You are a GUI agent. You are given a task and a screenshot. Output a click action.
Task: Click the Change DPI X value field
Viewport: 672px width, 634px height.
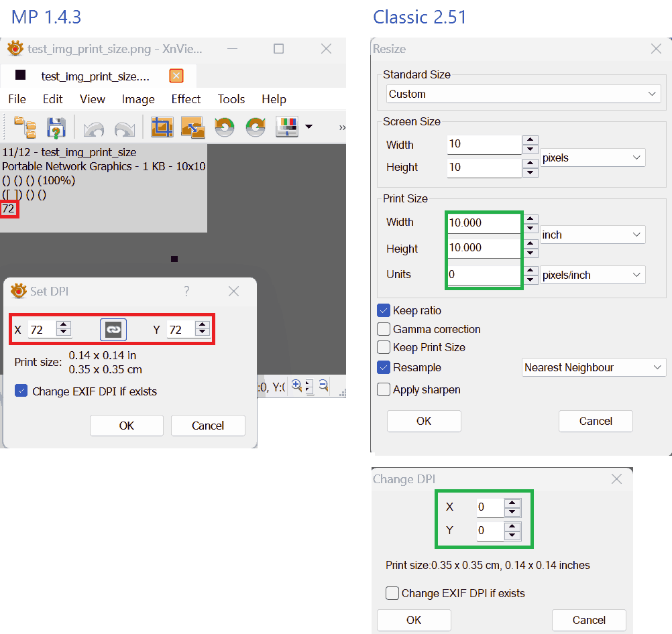pos(490,507)
